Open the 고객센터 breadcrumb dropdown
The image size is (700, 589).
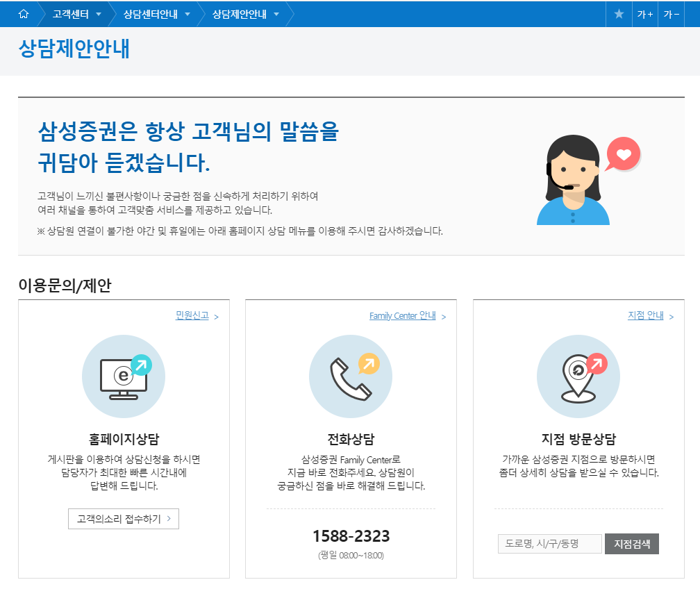(77, 14)
